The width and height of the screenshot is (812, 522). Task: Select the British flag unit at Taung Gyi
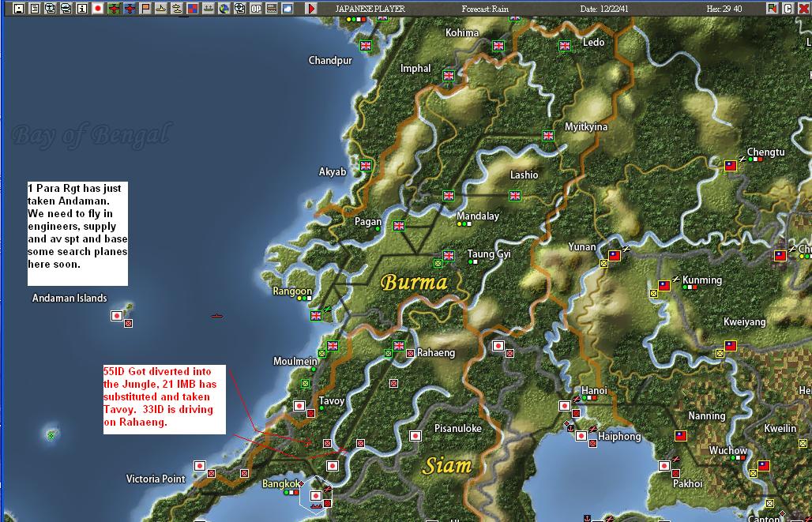[x=449, y=255]
